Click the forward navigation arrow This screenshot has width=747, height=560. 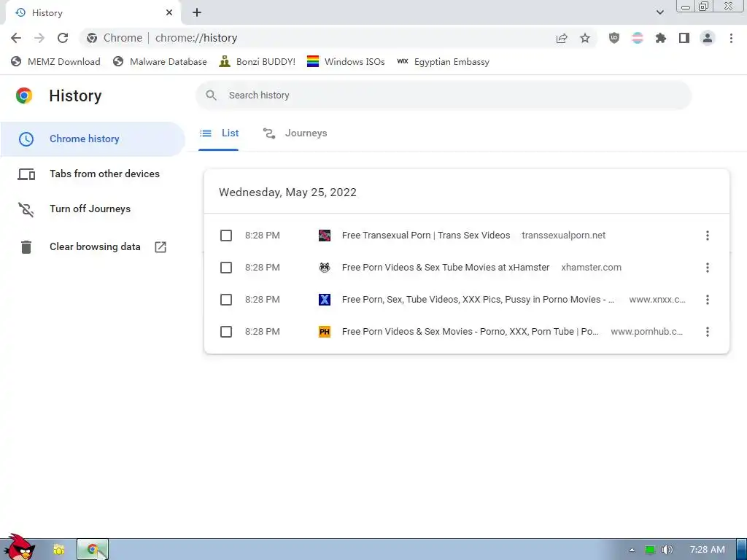39,38
